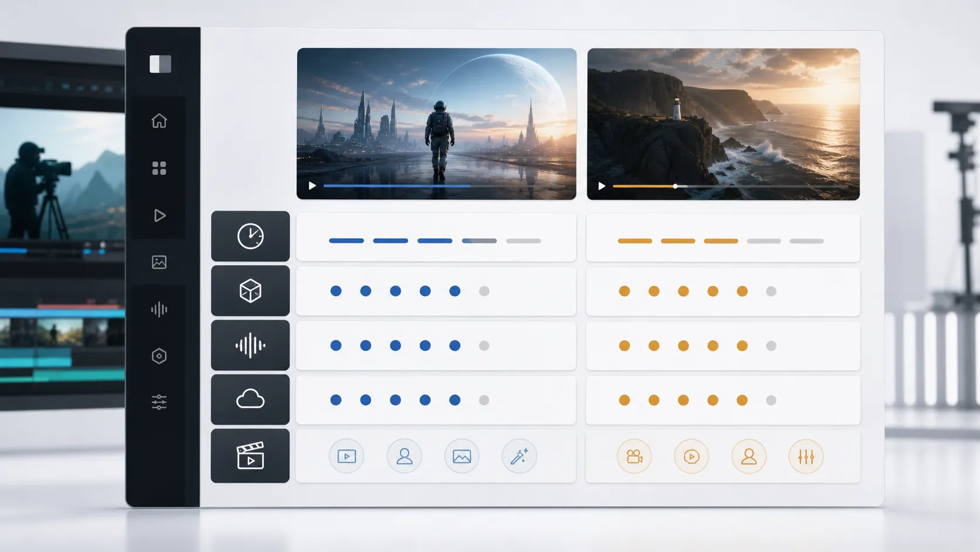Select the clock duration row tile
980x552 pixels.
click(250, 236)
